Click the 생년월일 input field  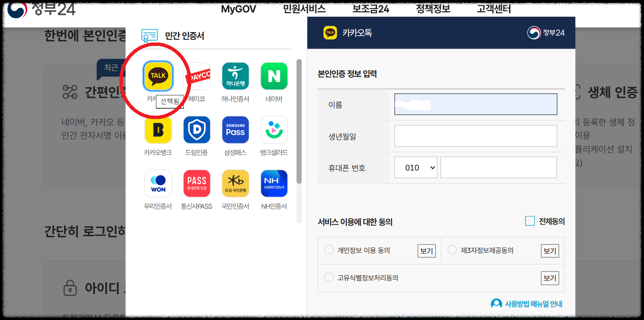pyautogui.click(x=476, y=136)
